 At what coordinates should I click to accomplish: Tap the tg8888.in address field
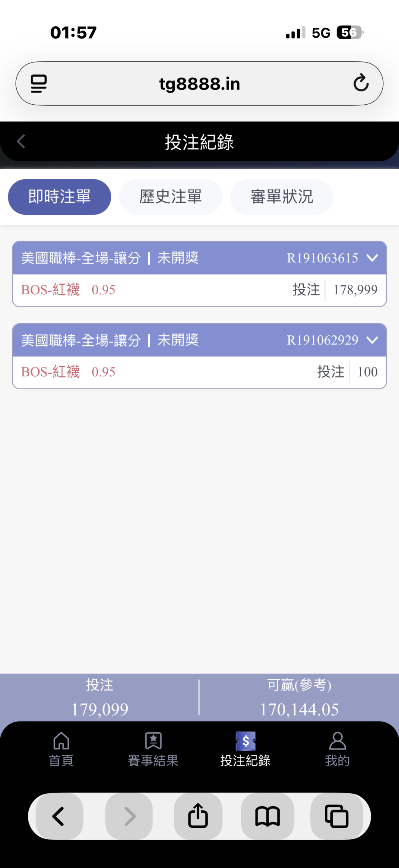point(199,84)
